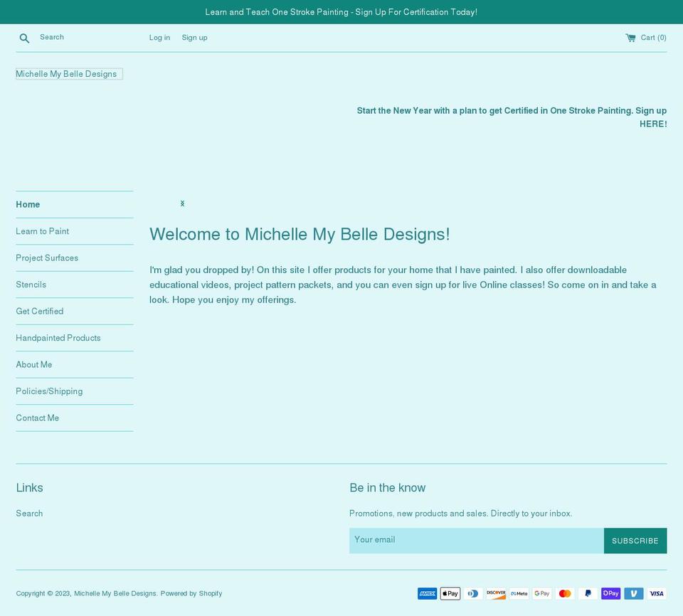683x616 pixels.
Task: Select Learn to Paint in sidebar
Action: point(75,231)
